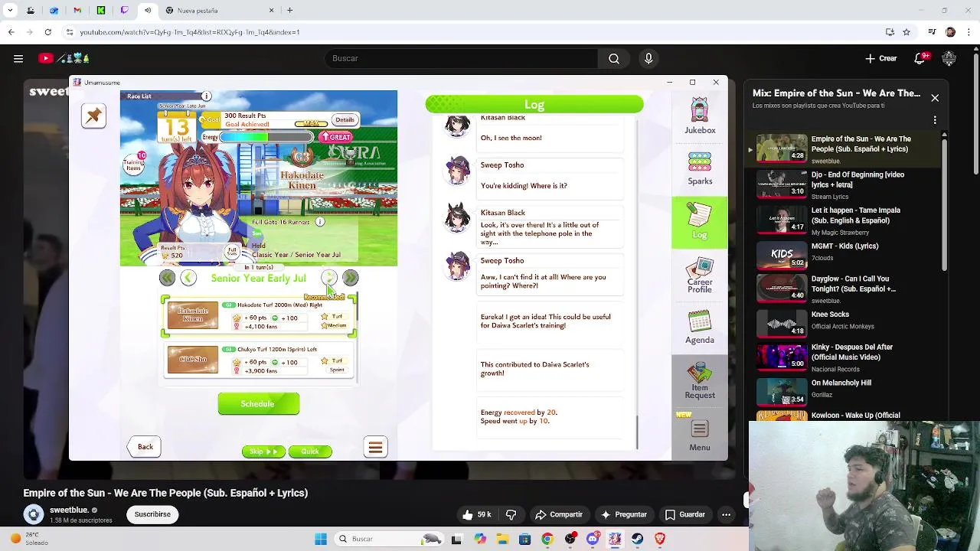Click the Log panel scrollbar
Viewport: 980px width, 551px height.
[x=637, y=432]
